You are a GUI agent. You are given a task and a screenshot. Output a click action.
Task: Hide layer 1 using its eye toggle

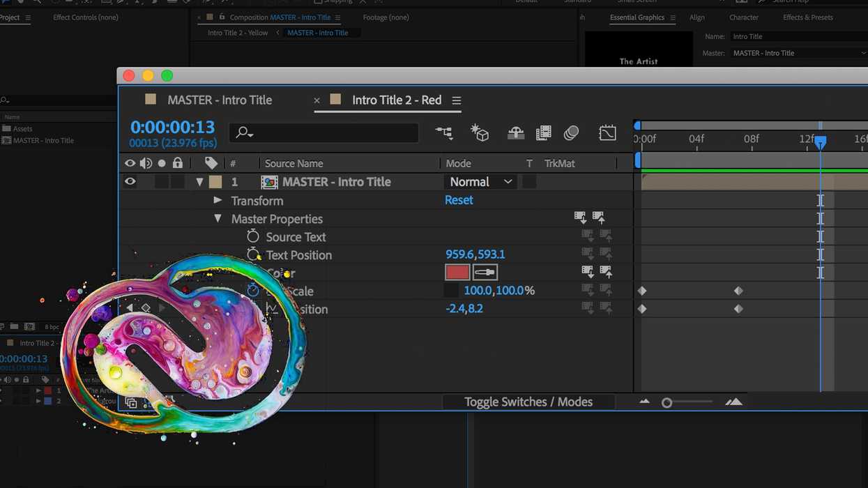(130, 181)
